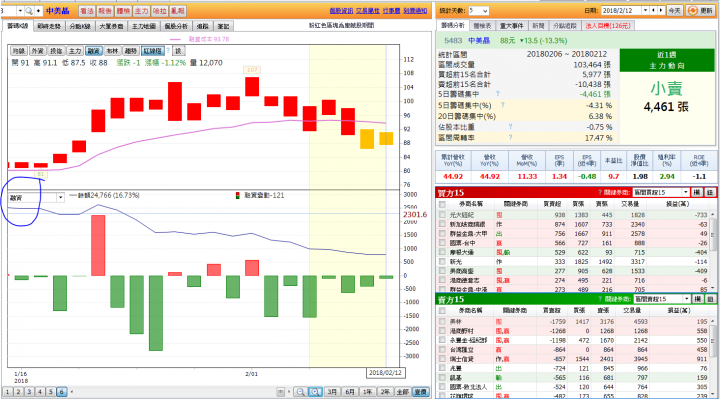Image resolution: width=720 pixels, height=399 pixels.
Task: Switch to the 法人目標(126元) tab
Action: click(x=608, y=26)
